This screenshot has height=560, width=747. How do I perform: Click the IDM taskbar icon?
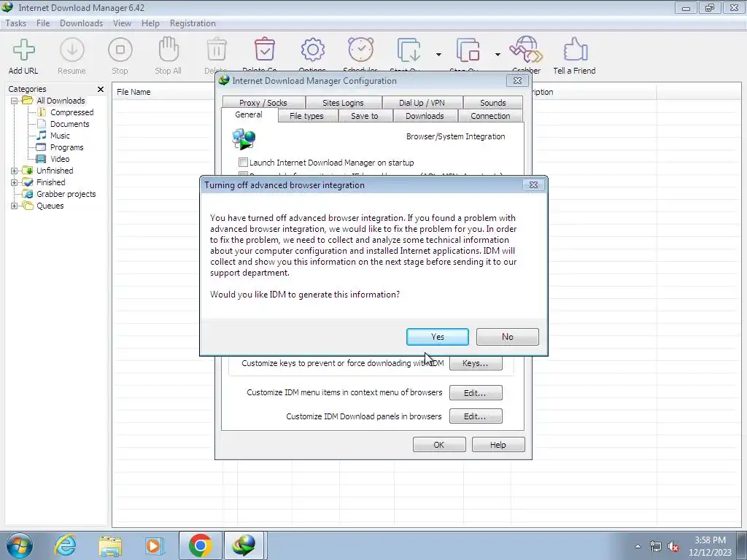click(x=244, y=545)
